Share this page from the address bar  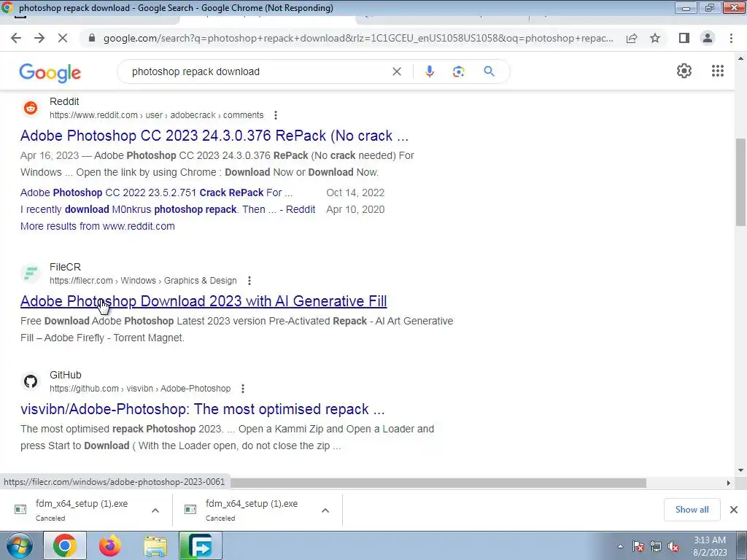(632, 38)
